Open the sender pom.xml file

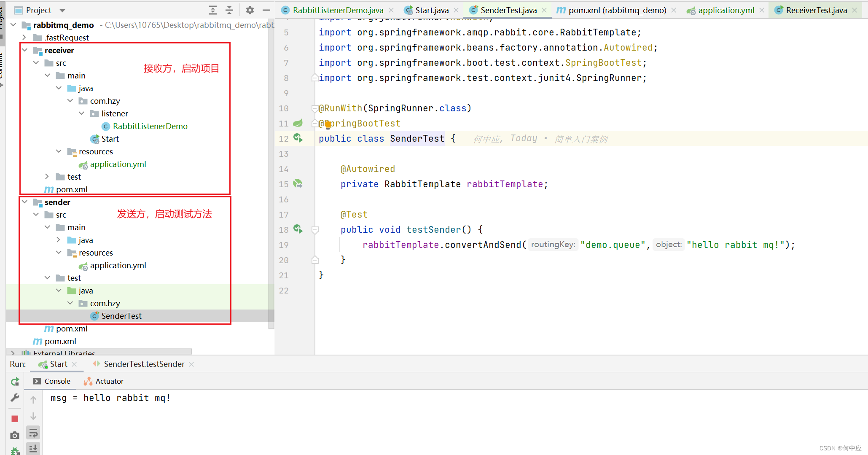pyautogui.click(x=71, y=328)
